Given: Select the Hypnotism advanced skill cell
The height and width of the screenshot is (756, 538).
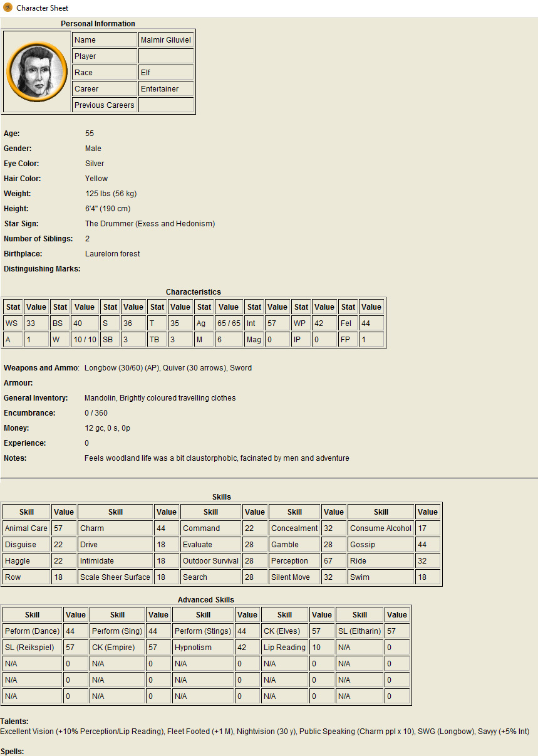Looking at the screenshot, I should (203, 648).
